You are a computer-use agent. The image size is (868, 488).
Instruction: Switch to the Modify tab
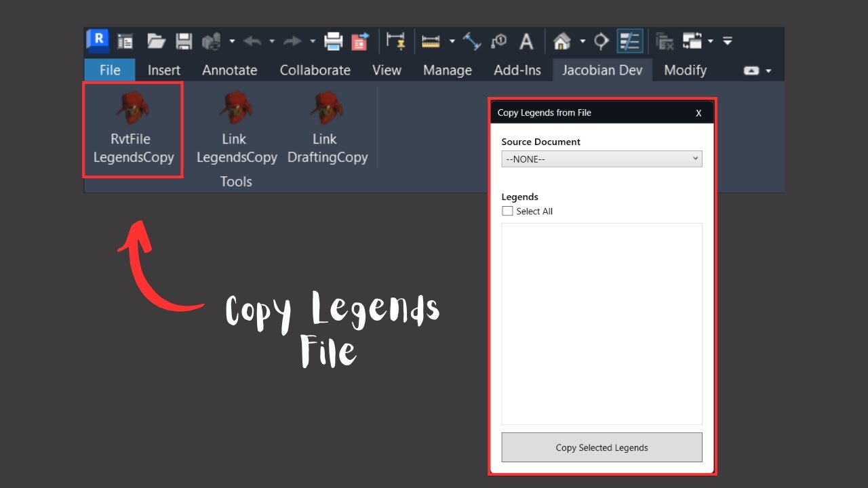pyautogui.click(x=686, y=70)
